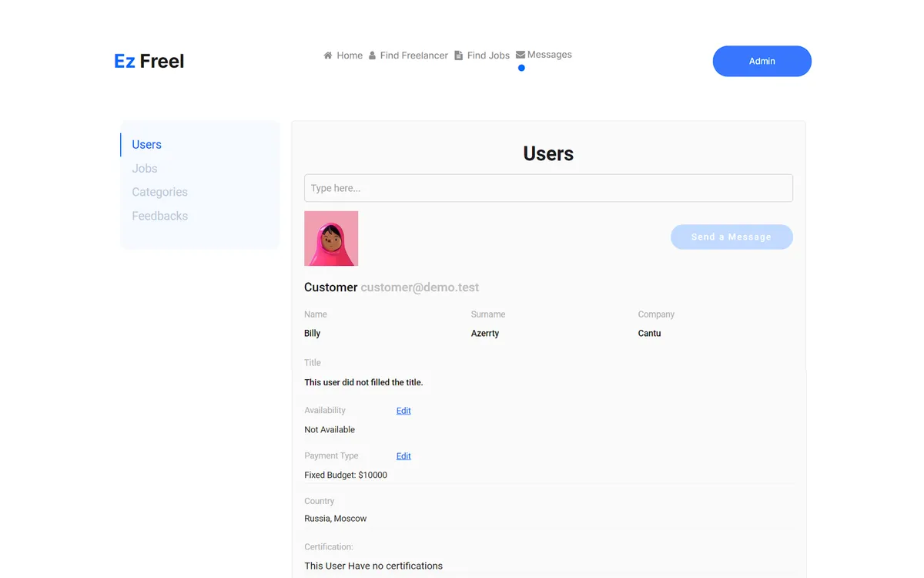
Task: Click 'This user did not filled the title.'
Action: (x=363, y=382)
